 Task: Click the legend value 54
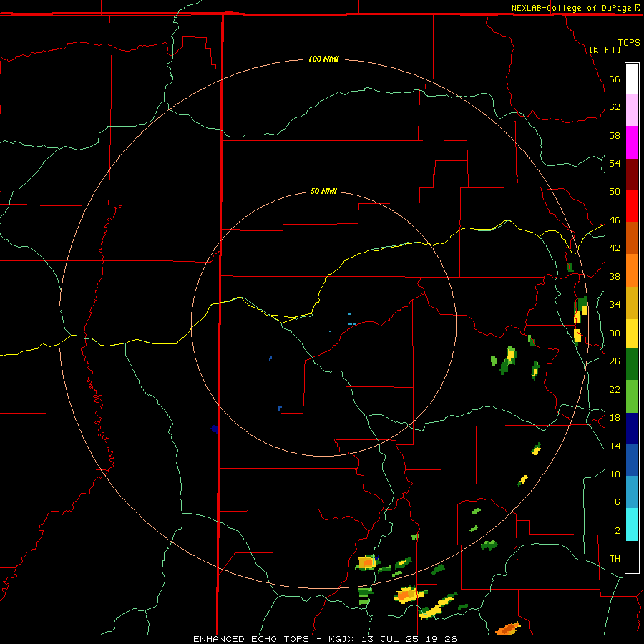pyautogui.click(x=615, y=163)
